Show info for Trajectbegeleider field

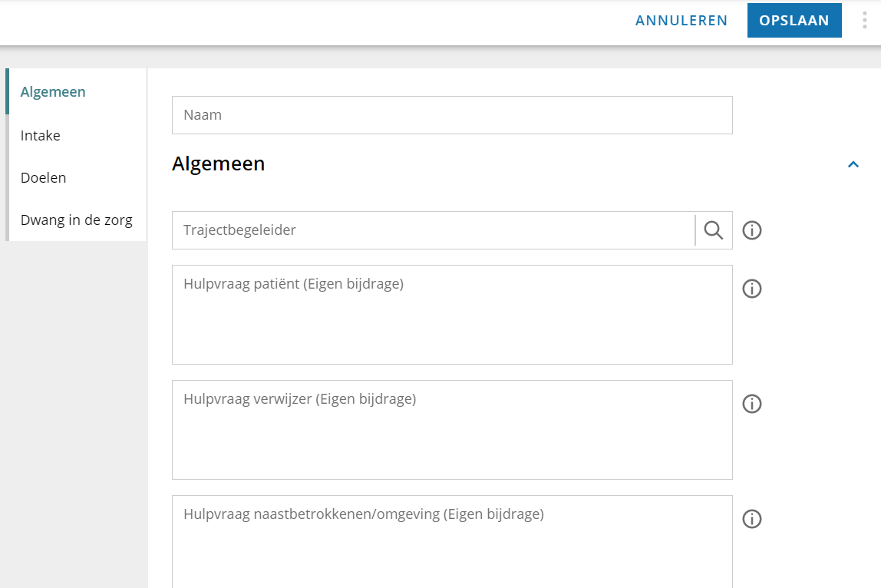752,230
